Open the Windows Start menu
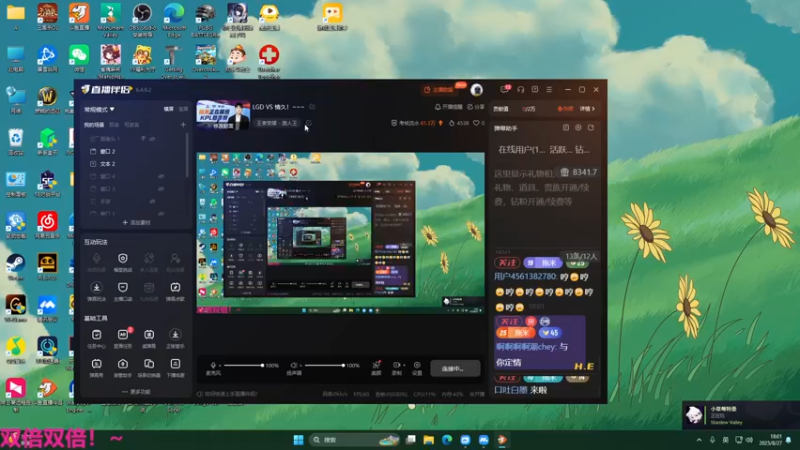Image resolution: width=800 pixels, height=450 pixels. point(298,440)
